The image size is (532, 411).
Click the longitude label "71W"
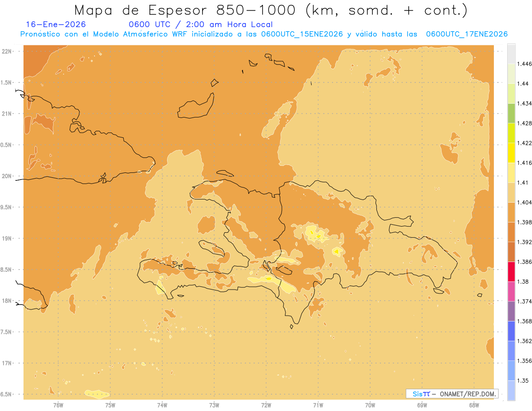318,405
